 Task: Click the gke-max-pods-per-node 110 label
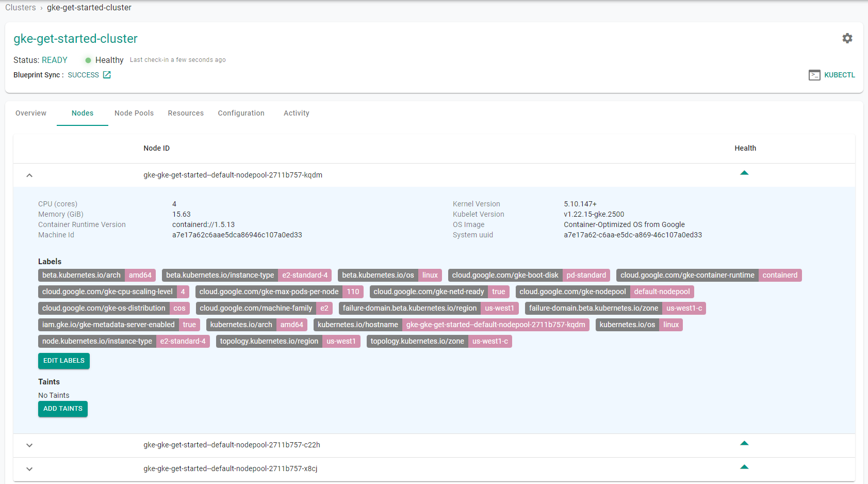tap(280, 292)
